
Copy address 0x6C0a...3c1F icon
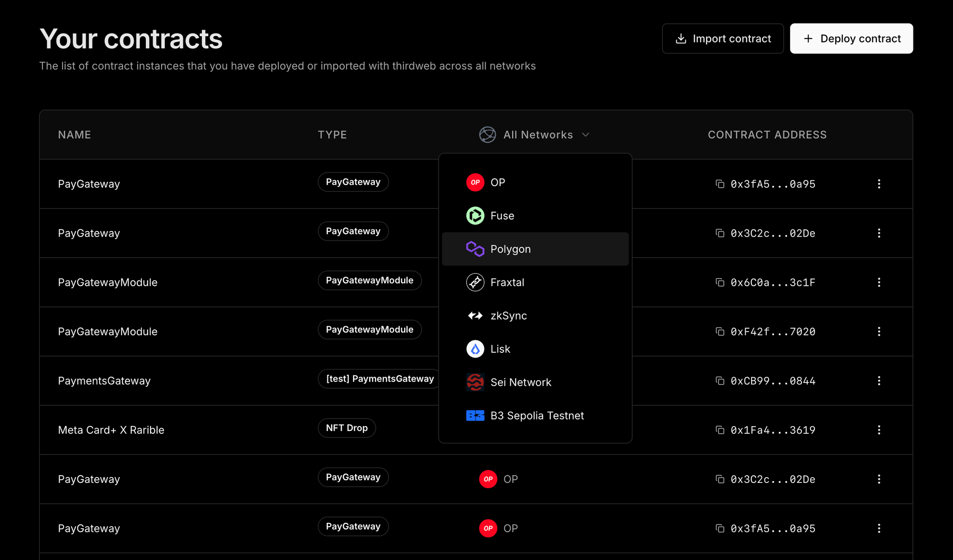[720, 282]
